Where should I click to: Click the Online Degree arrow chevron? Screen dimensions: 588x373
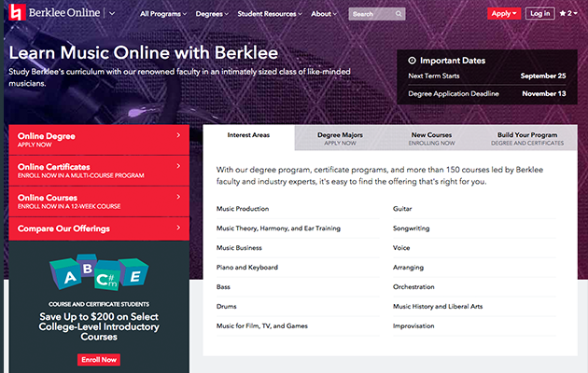pos(178,135)
